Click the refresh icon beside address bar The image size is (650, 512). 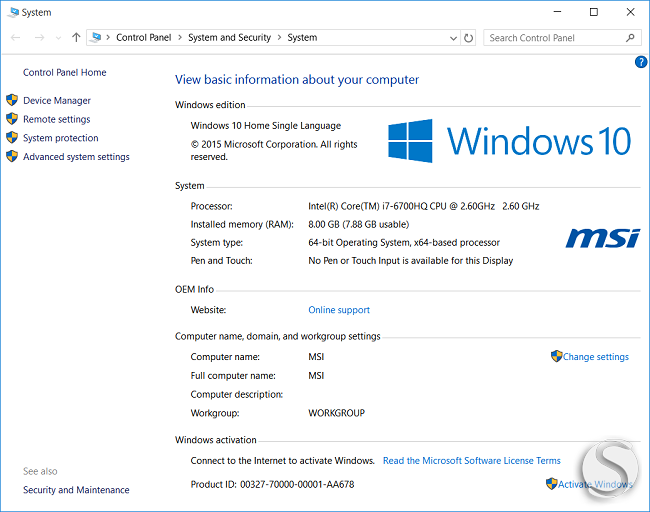tap(468, 38)
